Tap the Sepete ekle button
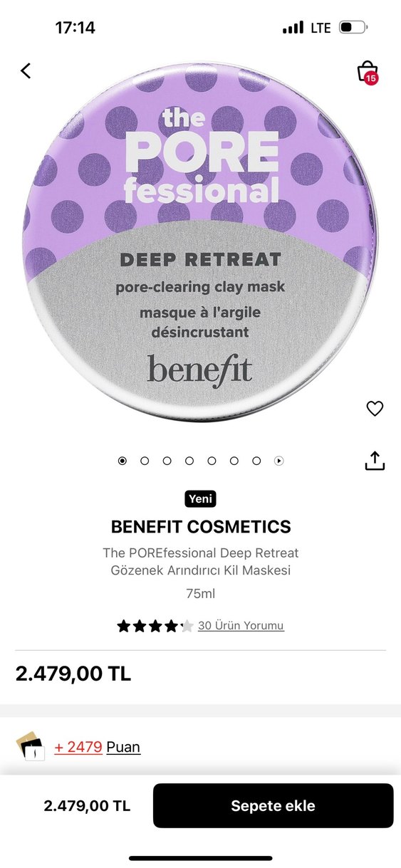 click(x=274, y=806)
